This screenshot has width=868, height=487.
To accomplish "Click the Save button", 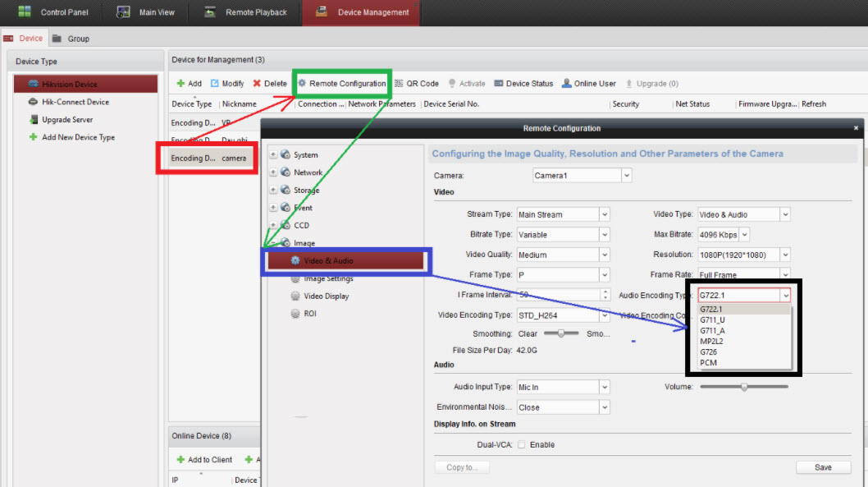I will [823, 467].
